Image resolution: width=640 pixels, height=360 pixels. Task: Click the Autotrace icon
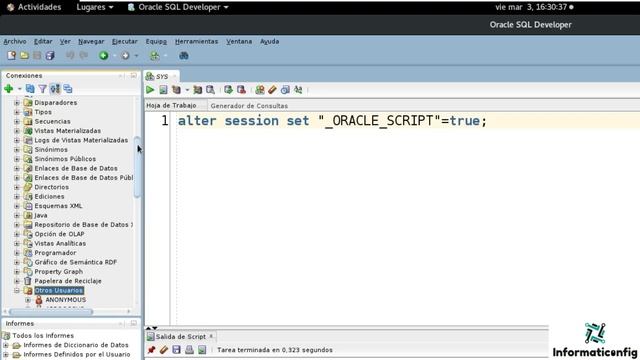coord(198,90)
